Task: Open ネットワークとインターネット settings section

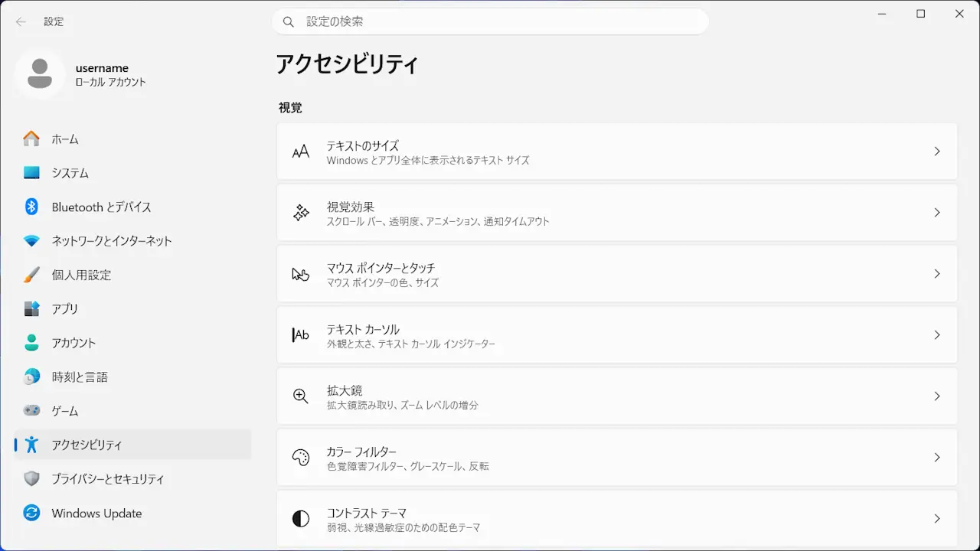Action: click(112, 241)
